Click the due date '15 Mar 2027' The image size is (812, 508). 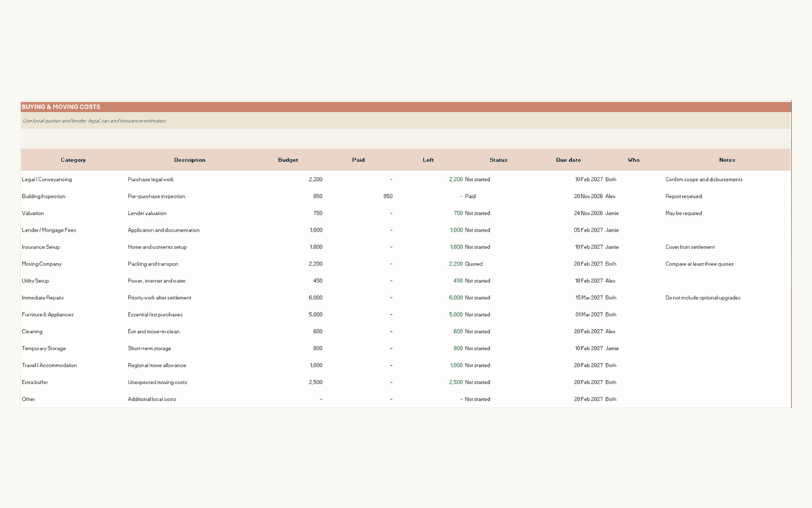[589, 298]
